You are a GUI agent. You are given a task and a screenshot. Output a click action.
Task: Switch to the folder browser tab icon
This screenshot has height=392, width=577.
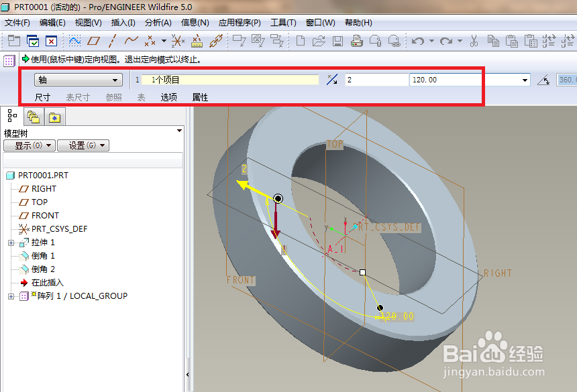pos(34,117)
